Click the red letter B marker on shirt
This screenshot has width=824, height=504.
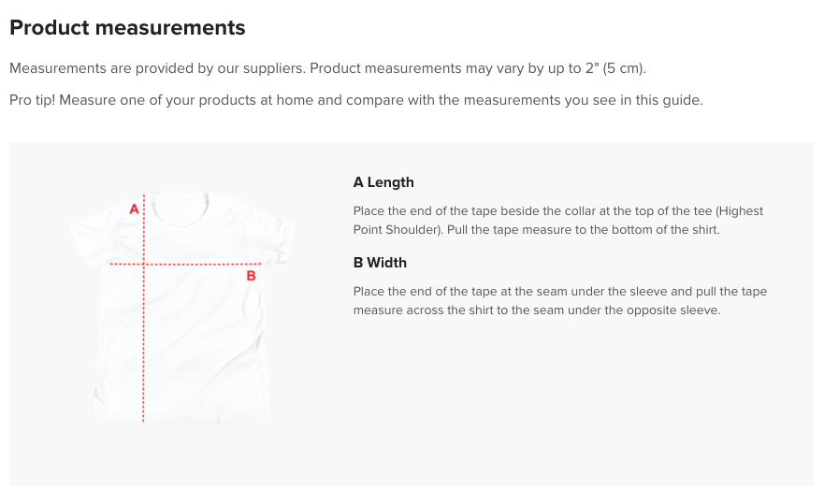coord(251,276)
